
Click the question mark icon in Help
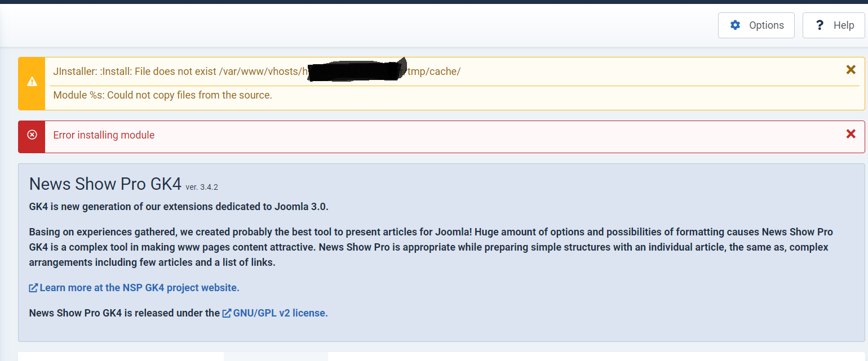pos(820,25)
